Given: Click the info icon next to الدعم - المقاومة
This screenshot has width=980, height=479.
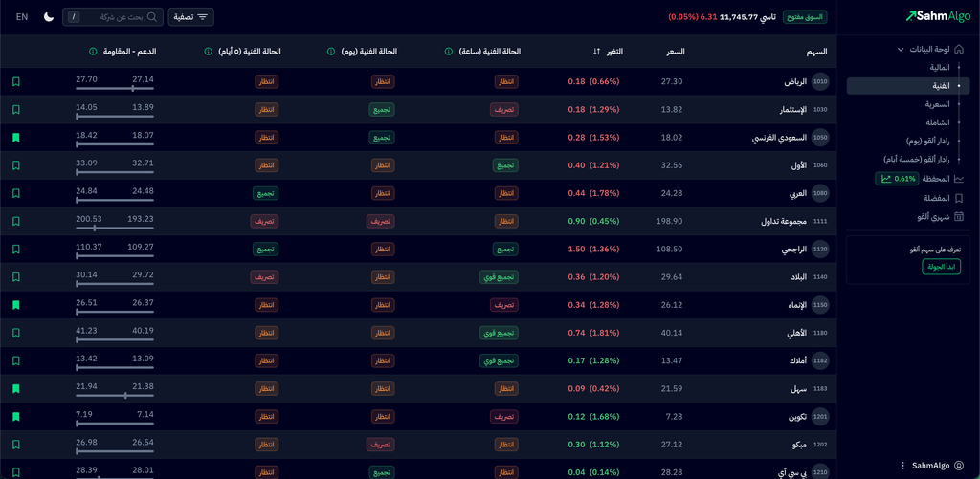Looking at the screenshot, I should (x=93, y=52).
